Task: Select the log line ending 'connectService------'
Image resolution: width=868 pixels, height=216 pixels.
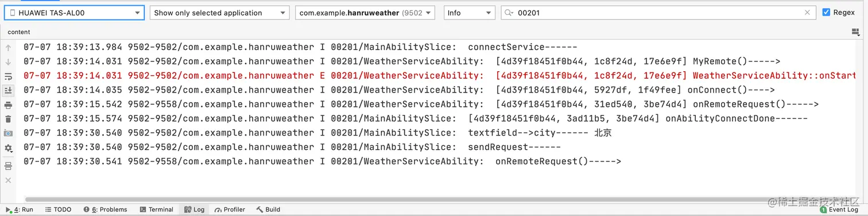Action: coord(300,48)
